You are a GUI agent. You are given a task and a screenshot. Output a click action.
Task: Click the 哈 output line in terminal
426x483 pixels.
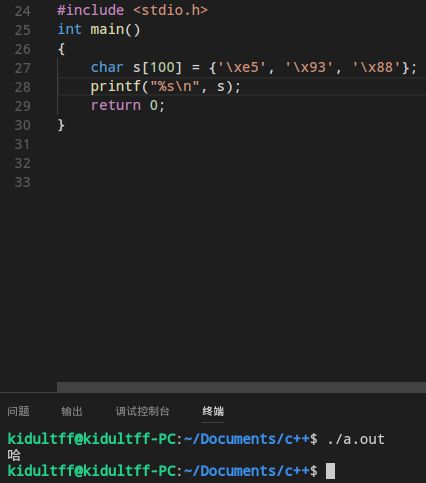14,455
